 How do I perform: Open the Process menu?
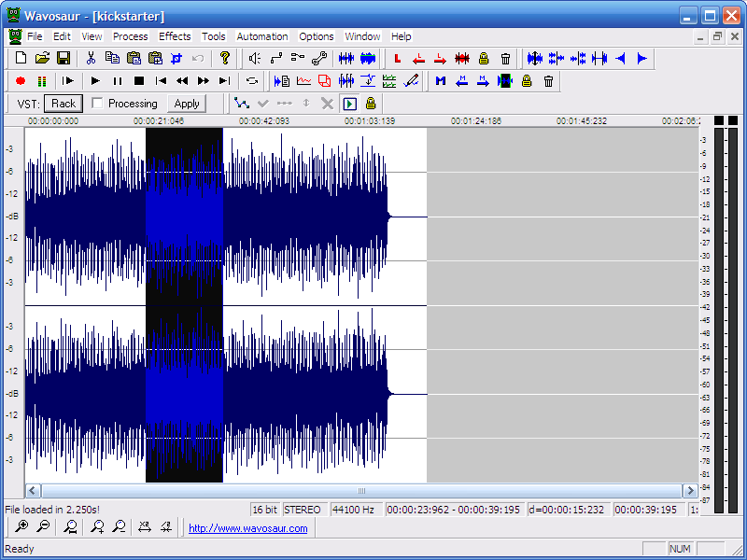130,36
